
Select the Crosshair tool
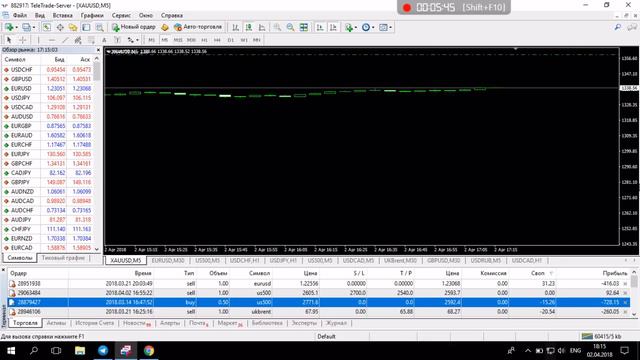22,40
